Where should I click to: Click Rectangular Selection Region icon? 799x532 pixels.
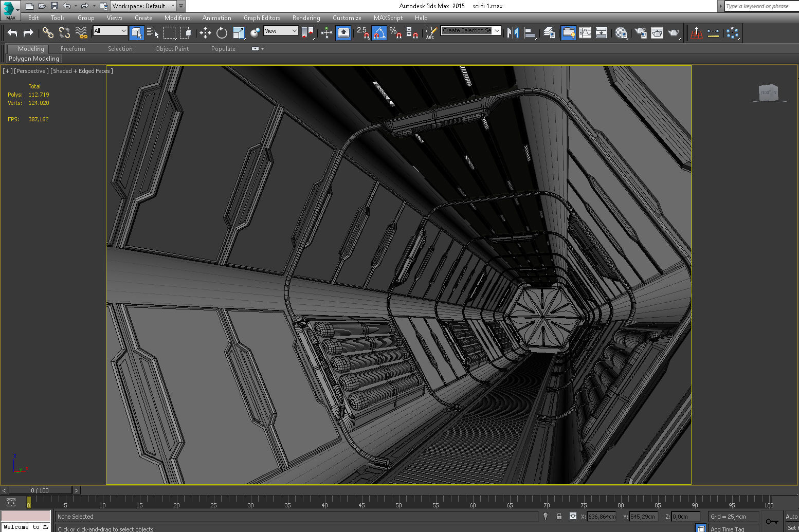click(x=169, y=33)
